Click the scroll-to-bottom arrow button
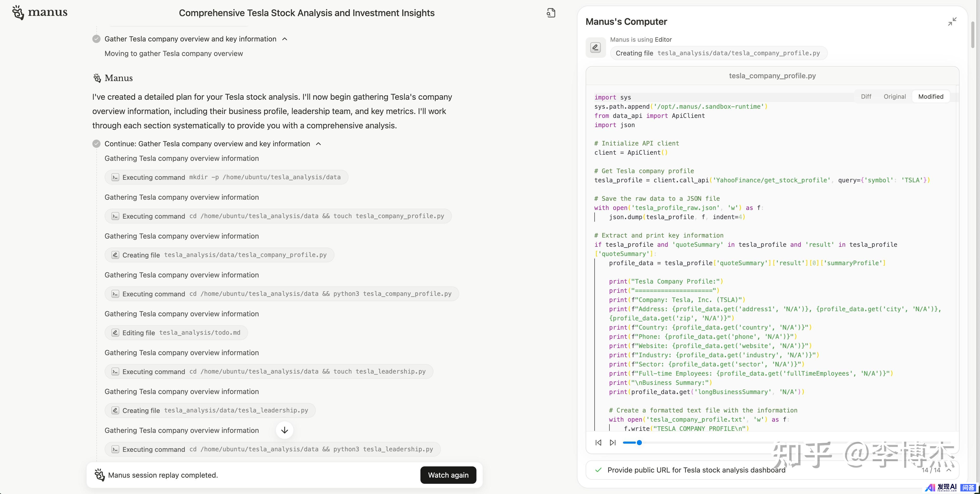This screenshot has height=494, width=980. click(285, 430)
